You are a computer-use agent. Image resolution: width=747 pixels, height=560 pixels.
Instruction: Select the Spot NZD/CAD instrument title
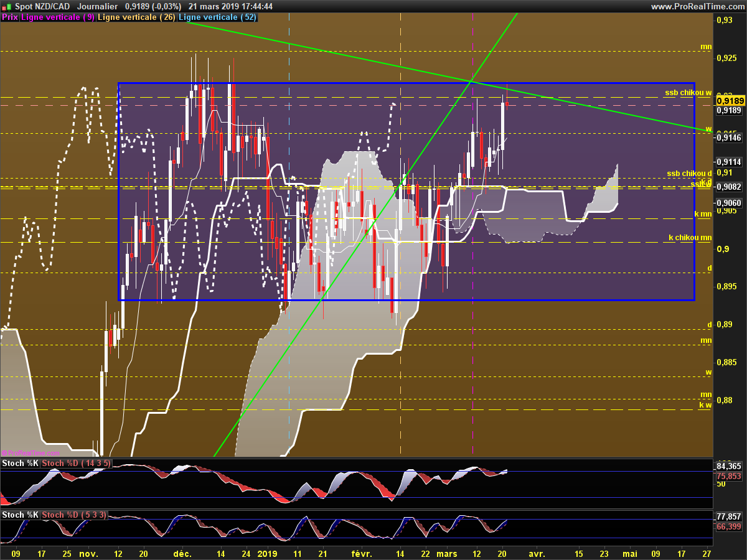(x=44, y=6)
